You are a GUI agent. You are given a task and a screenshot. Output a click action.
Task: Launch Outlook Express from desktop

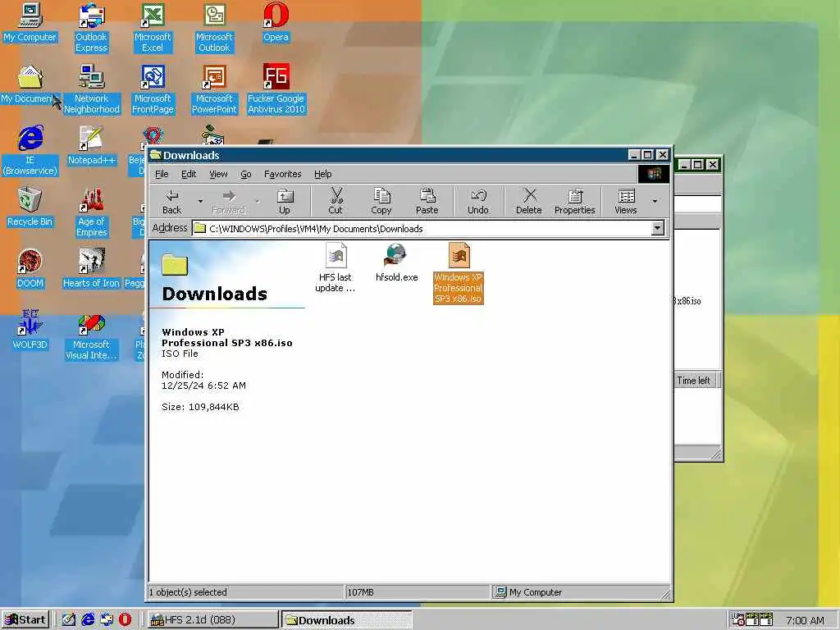click(91, 28)
